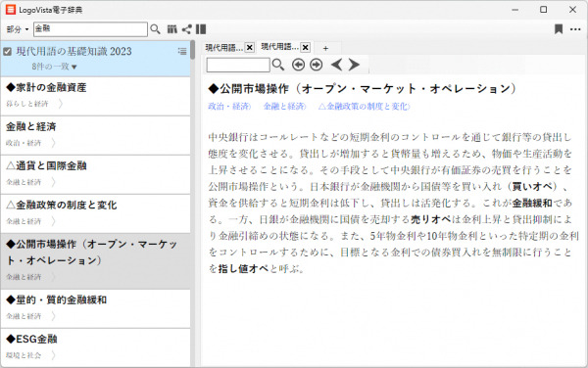
Task: Click the bookmark icon at top right
Action: (559, 29)
